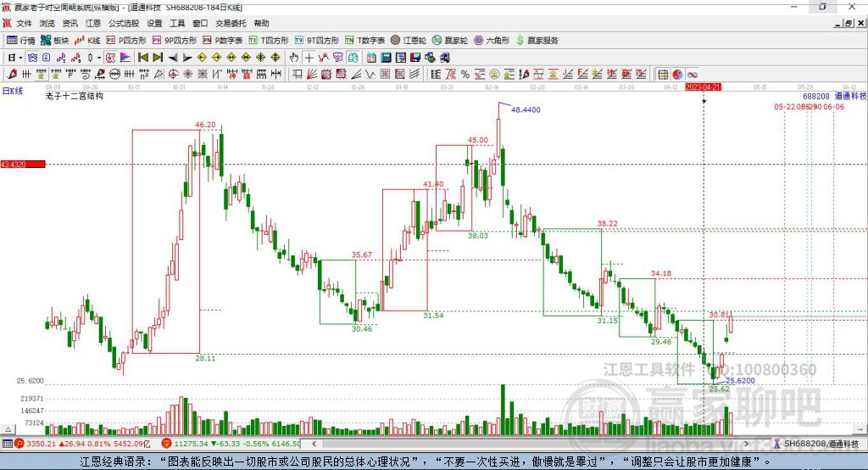The width and height of the screenshot is (868, 470).
Task: Click the 日K线 period label
Action: tap(13, 91)
